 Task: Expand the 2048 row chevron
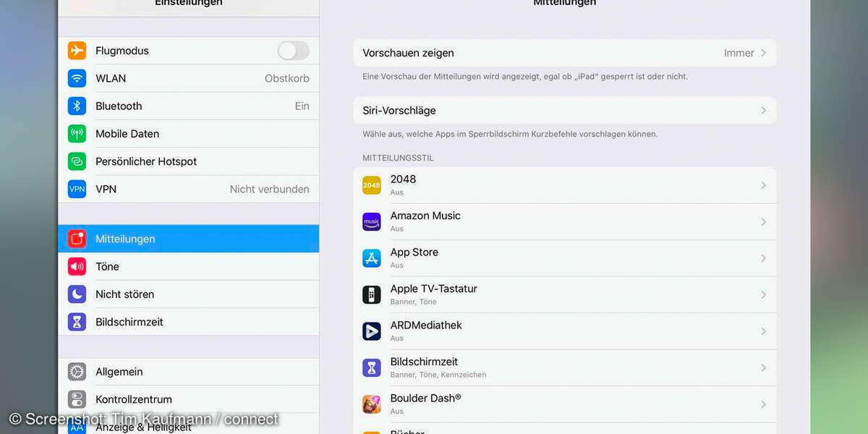[x=763, y=185]
